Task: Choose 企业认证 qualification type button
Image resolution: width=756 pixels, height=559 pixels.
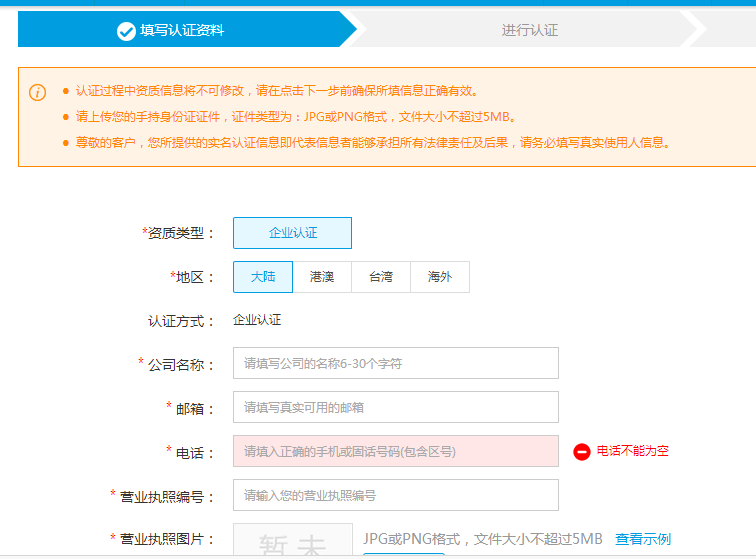Action: point(292,233)
